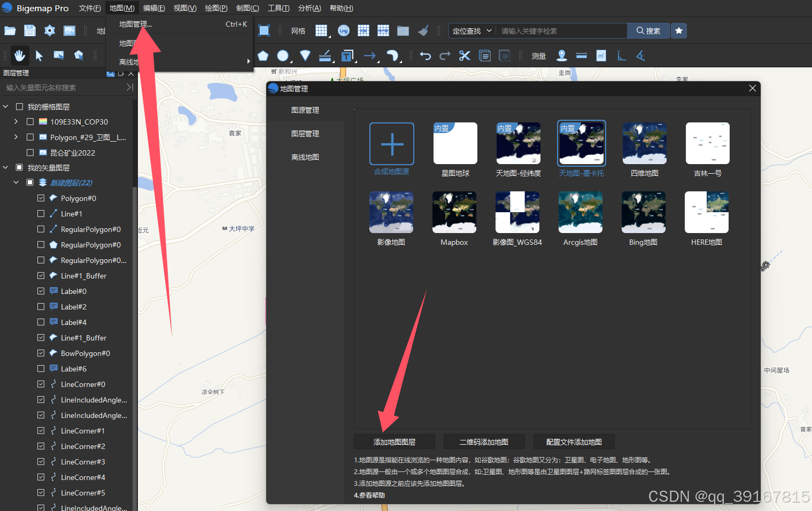The image size is (812, 511).
Task: Click the 添加地图图层 button
Action: tap(395, 442)
